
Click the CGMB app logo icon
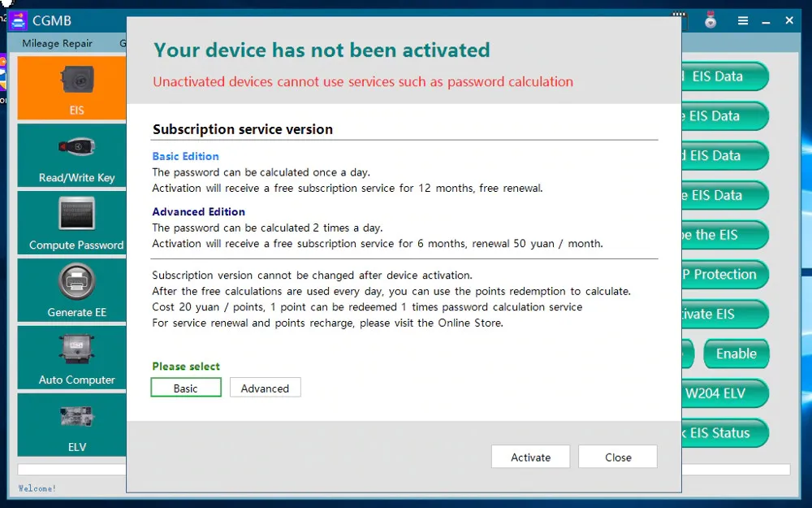pos(19,21)
